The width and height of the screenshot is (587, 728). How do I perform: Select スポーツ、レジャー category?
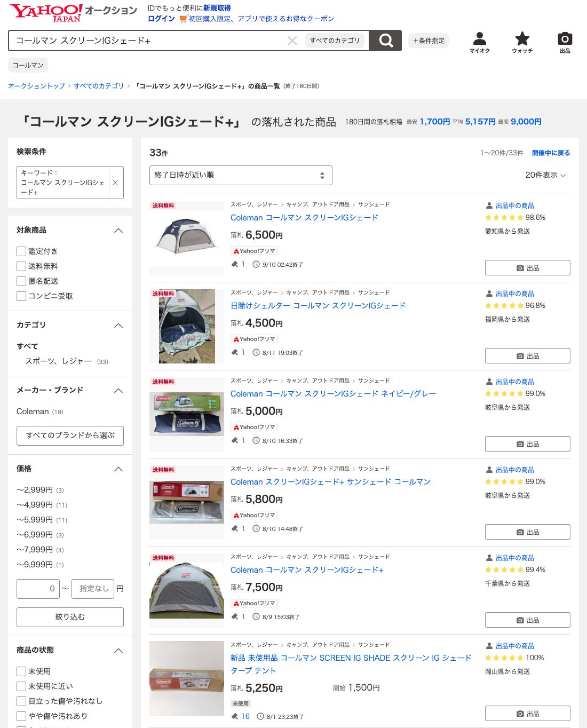click(58, 361)
